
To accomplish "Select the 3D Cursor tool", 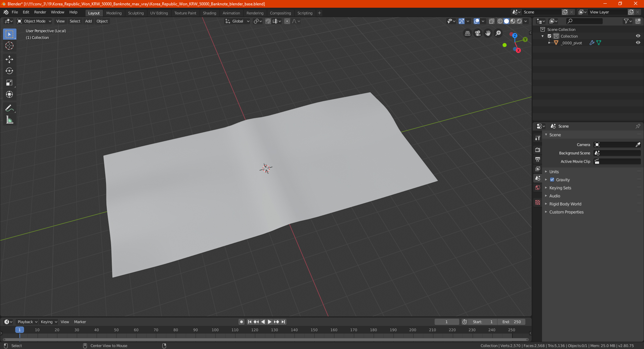I will 9,46.
